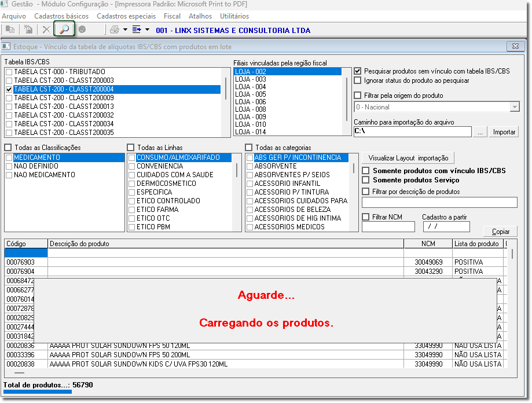
Task: Click the round gray toolbar icon
Action: (x=82, y=30)
